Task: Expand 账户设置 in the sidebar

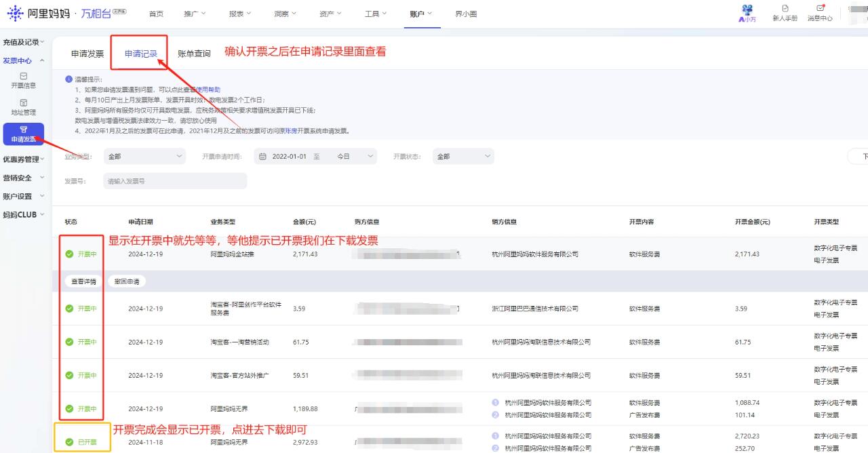Action: point(24,196)
